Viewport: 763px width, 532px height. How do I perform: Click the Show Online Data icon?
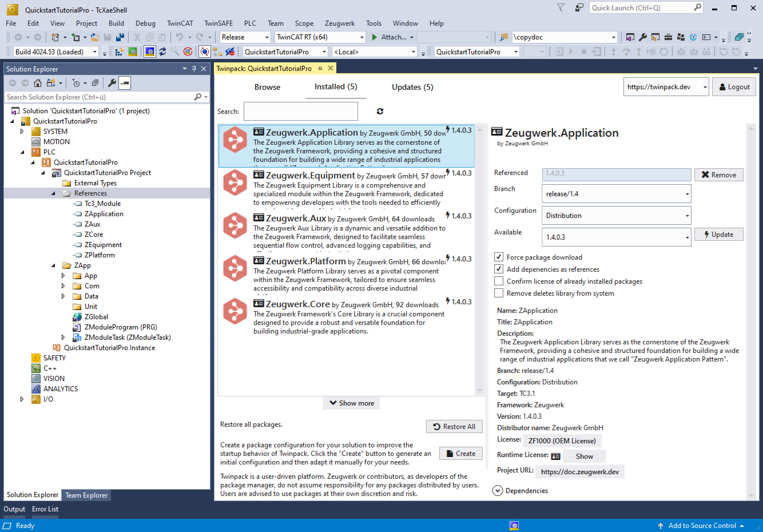pyautogui.click(x=204, y=52)
